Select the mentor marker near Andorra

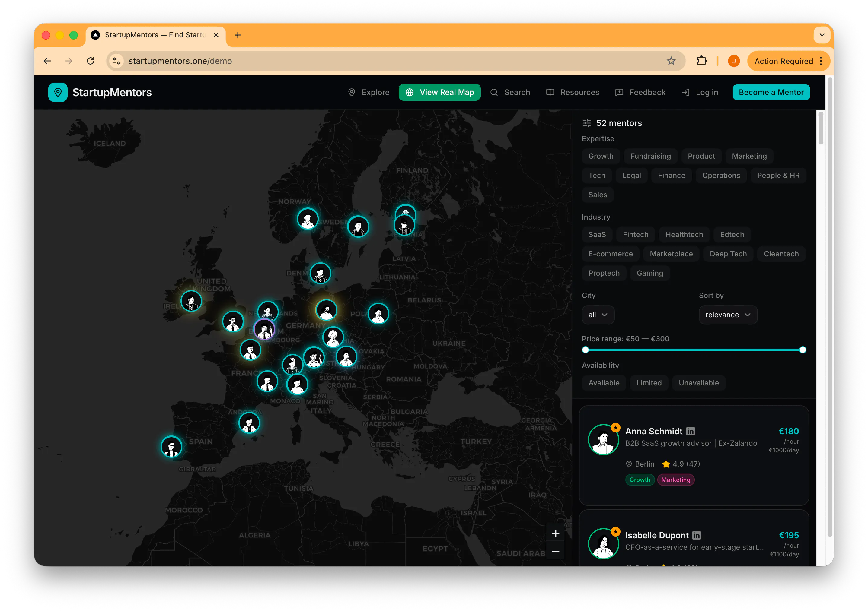pyautogui.click(x=249, y=423)
